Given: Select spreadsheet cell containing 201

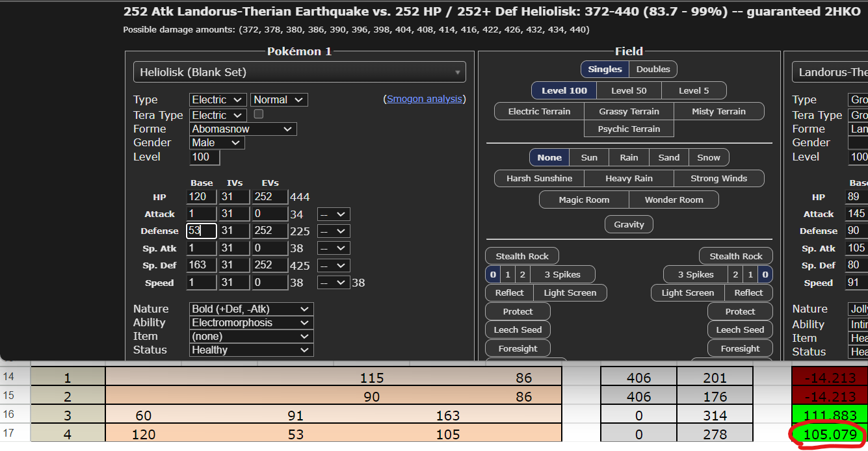Looking at the screenshot, I should pos(715,378).
